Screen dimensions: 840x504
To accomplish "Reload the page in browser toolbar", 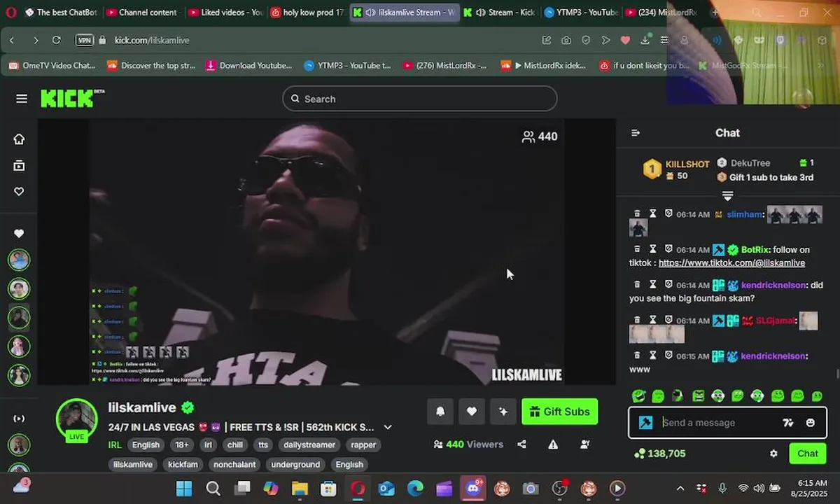I will coord(57,40).
